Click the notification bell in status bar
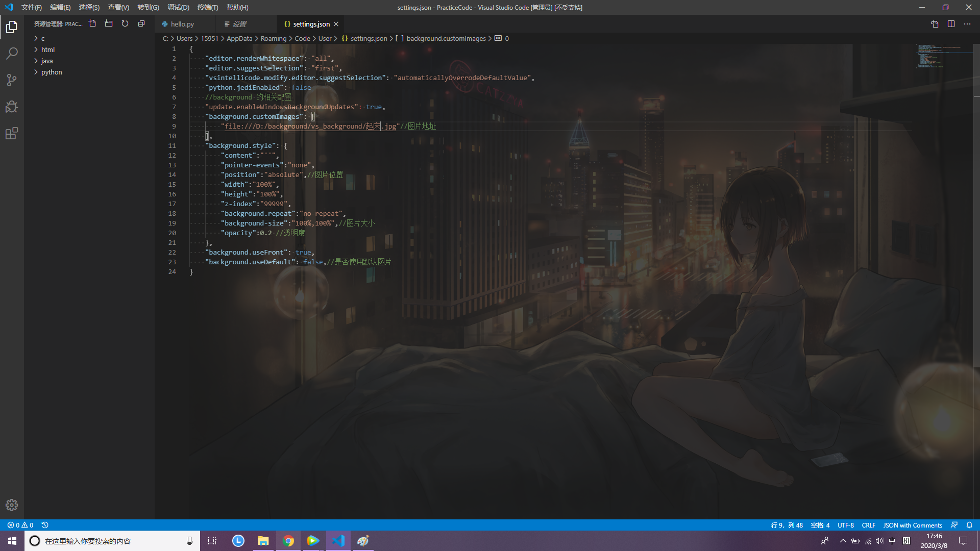This screenshot has height=551, width=980. (x=969, y=524)
